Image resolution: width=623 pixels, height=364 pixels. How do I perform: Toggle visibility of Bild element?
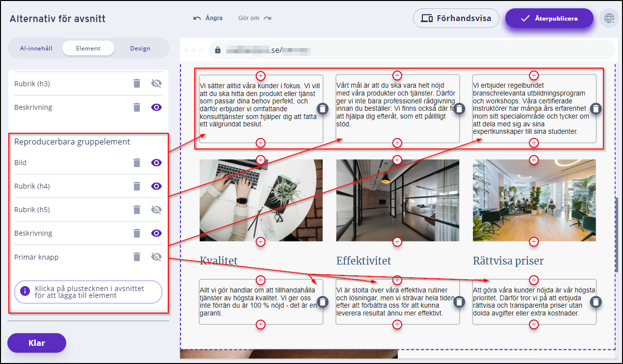point(156,163)
